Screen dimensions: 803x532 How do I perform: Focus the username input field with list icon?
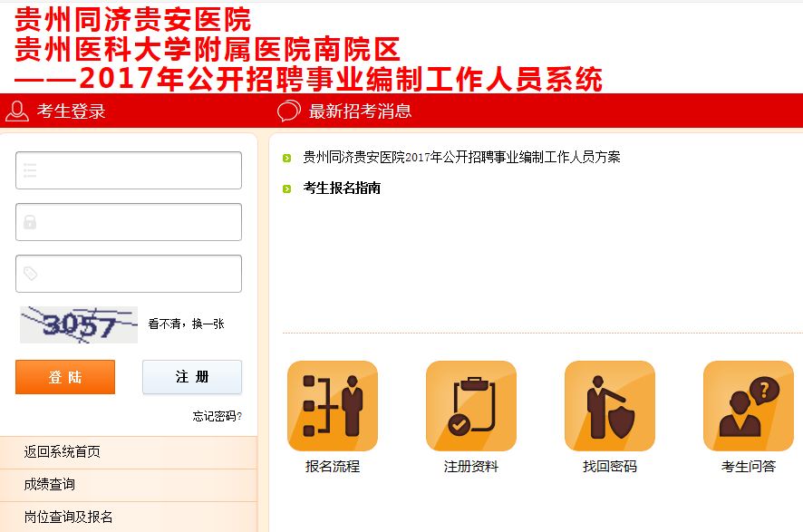pyautogui.click(x=129, y=170)
